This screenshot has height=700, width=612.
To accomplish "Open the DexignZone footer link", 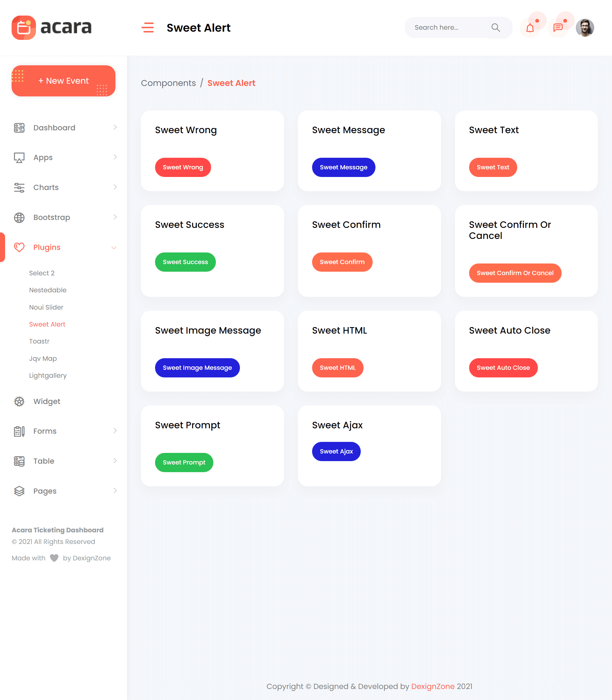I will pos(433,686).
